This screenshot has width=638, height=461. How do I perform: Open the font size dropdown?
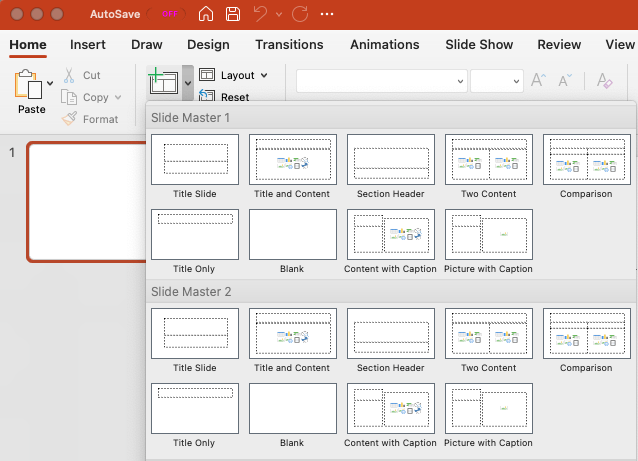point(497,82)
